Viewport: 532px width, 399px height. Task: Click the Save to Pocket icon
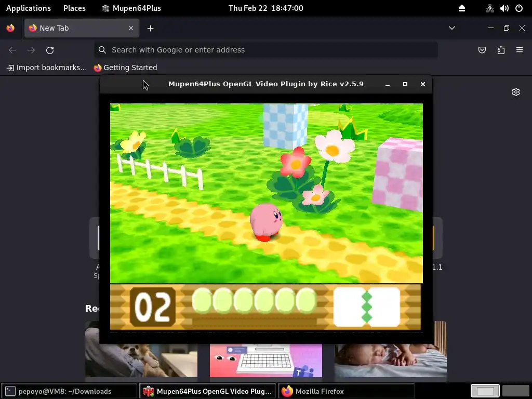point(482,50)
